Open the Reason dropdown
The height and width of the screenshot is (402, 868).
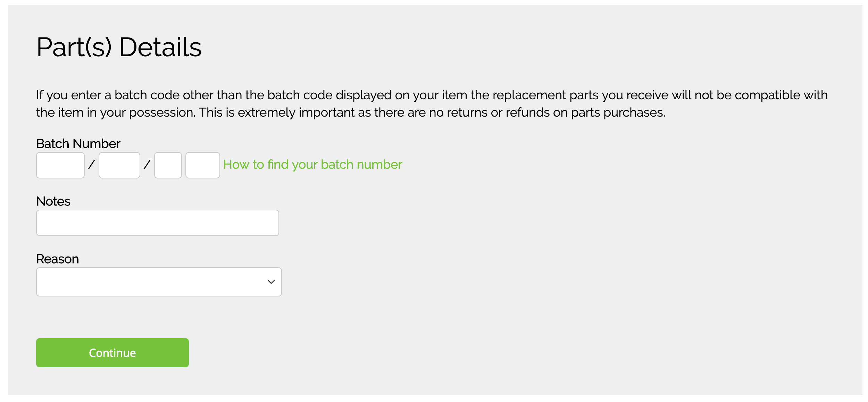tap(159, 282)
